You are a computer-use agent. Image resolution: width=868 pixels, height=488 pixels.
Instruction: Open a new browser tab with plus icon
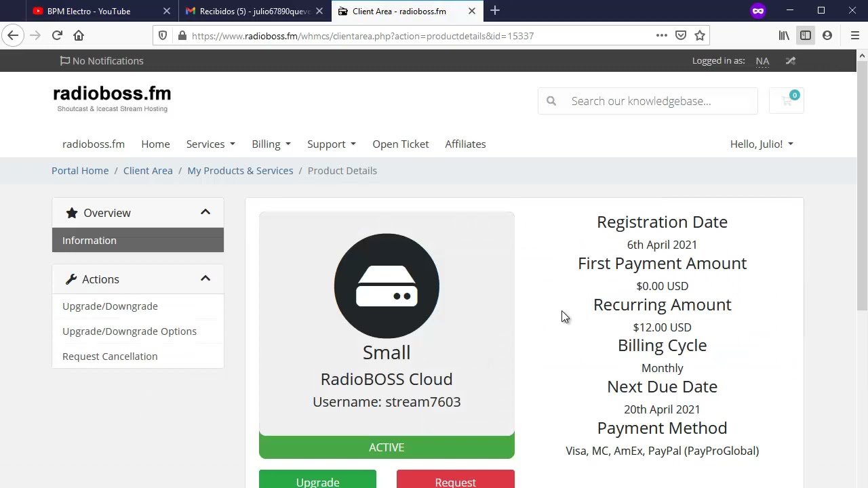[495, 11]
